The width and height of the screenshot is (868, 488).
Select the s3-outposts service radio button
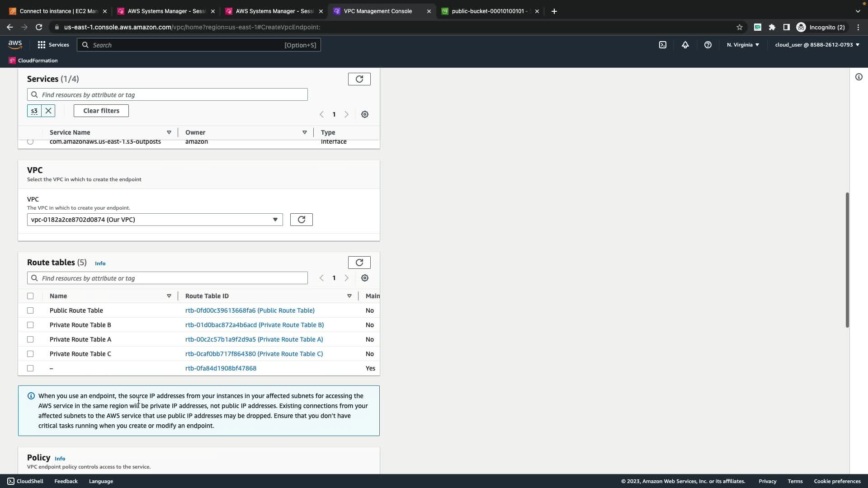click(x=30, y=142)
